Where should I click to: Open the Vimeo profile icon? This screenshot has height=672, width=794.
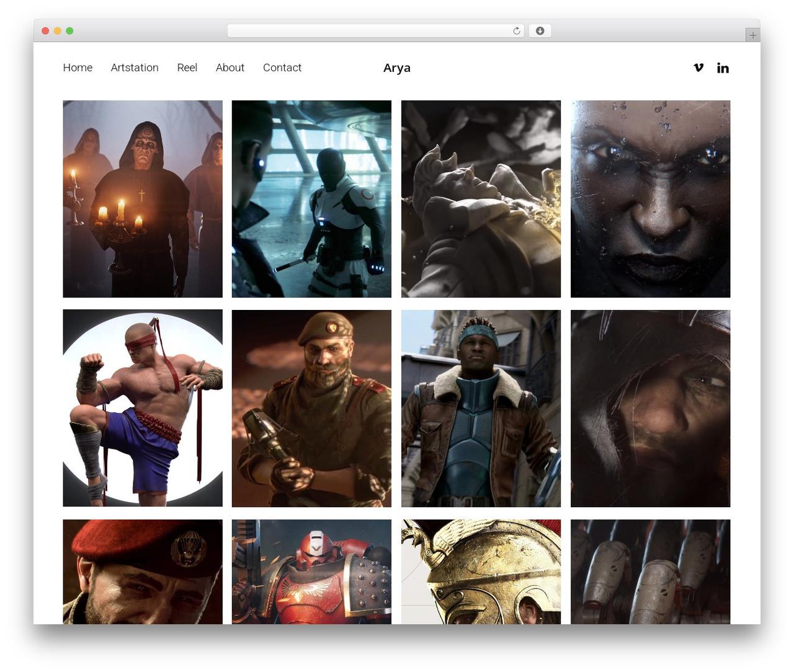(698, 68)
